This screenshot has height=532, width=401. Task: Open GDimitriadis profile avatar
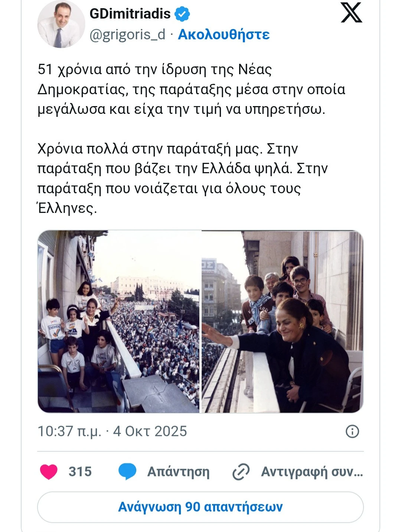pyautogui.click(x=61, y=24)
